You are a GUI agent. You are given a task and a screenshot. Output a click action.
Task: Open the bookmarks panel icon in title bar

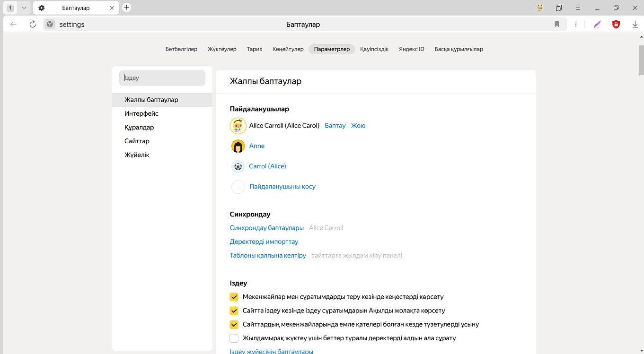(559, 8)
